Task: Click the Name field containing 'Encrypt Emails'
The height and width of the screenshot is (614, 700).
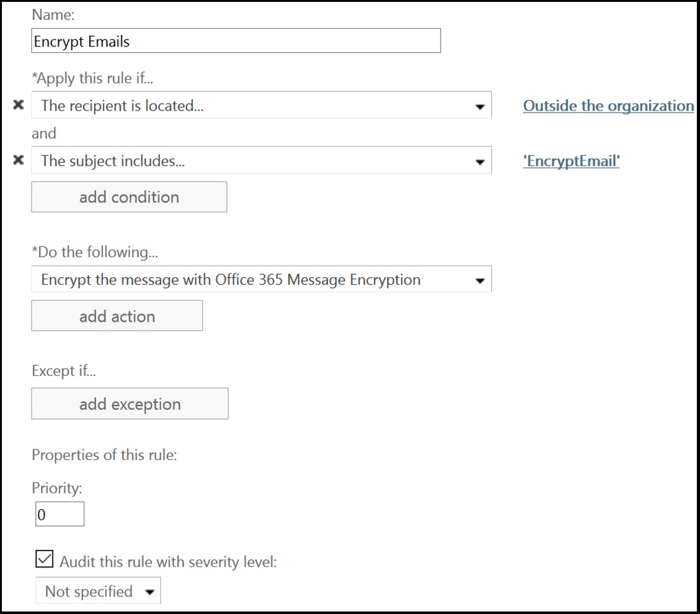Action: 236,41
